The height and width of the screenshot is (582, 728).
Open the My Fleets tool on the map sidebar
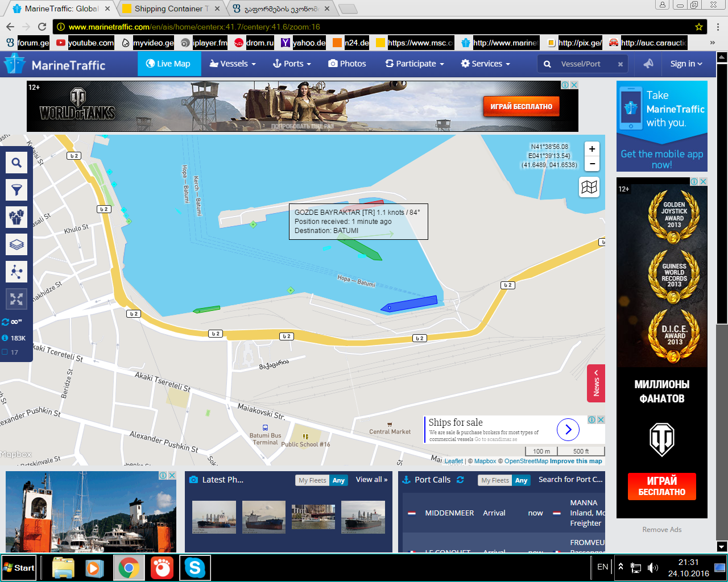pyautogui.click(x=16, y=217)
